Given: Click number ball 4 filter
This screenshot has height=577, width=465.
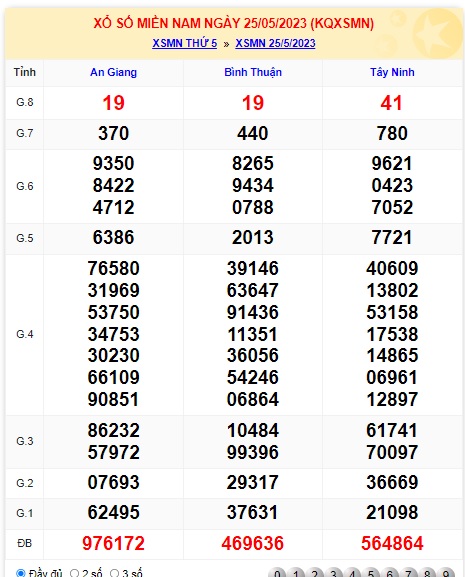Looking at the screenshot, I should tap(352, 573).
